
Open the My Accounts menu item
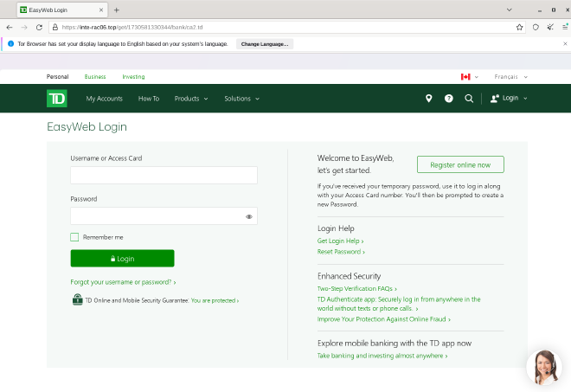pos(104,99)
